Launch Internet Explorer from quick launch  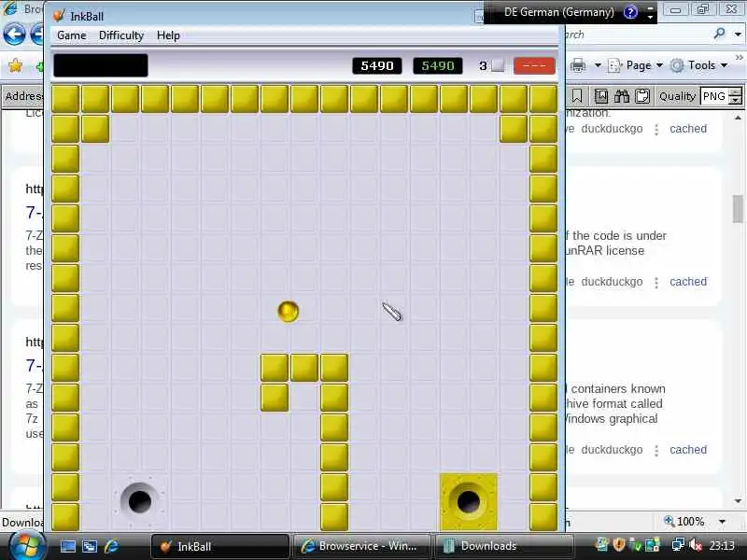tap(112, 546)
